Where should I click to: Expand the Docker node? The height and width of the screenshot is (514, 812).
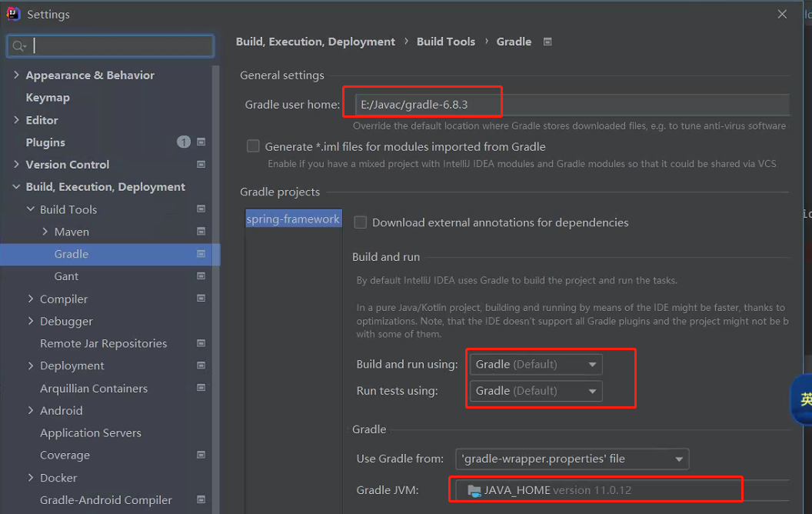coord(31,477)
